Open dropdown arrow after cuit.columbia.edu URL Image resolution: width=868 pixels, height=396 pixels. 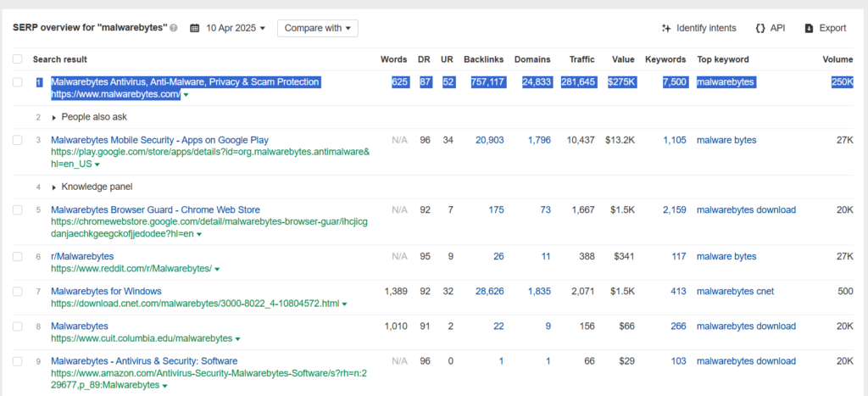tap(237, 339)
